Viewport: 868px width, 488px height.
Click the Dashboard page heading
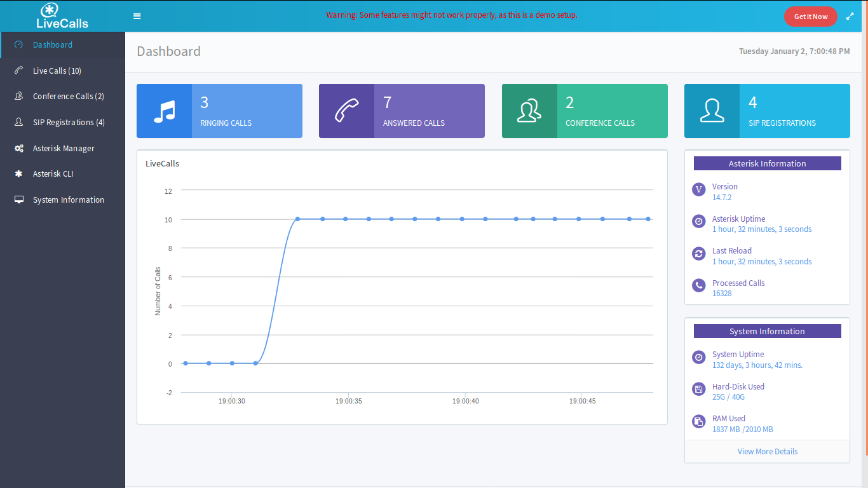click(x=168, y=51)
